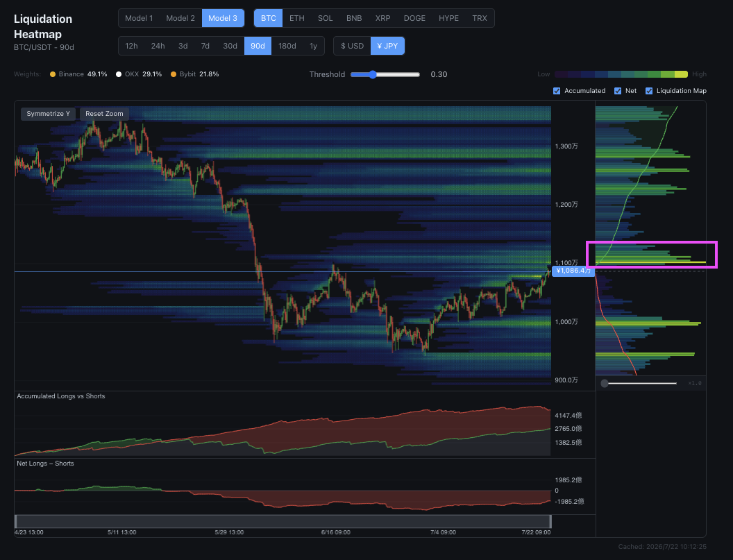Click the ¥1,086.4万 current price label
This screenshot has height=560, width=733.
coord(573,271)
